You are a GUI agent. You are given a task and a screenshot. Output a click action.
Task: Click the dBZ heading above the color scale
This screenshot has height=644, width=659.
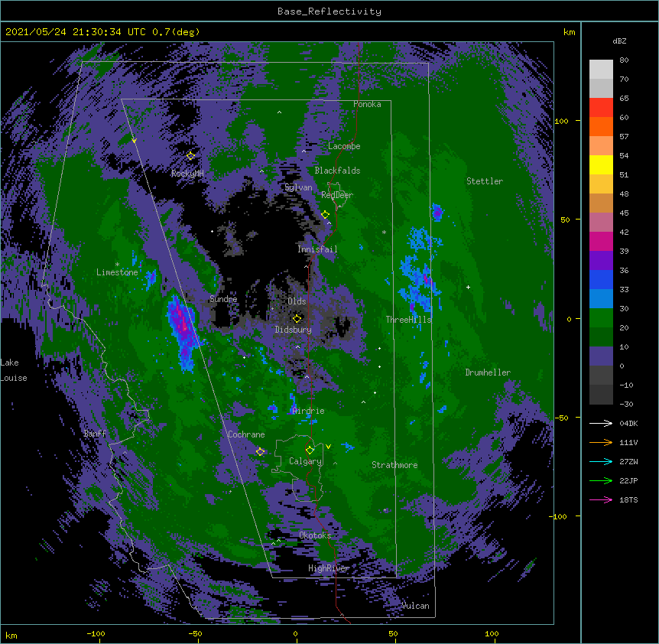pos(619,41)
